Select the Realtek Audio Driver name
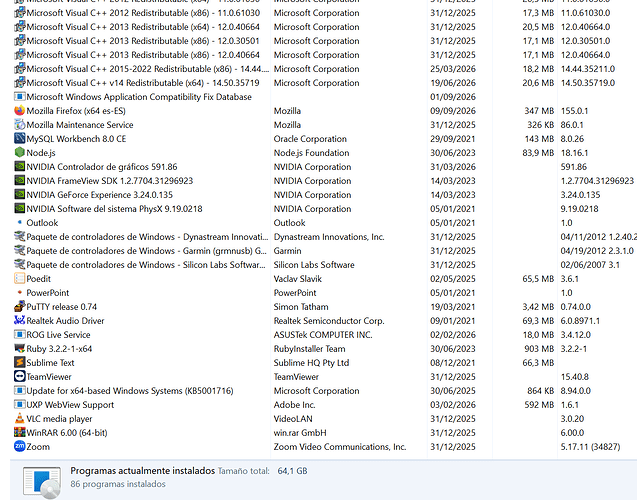The height and width of the screenshot is (500, 637). 65,321
